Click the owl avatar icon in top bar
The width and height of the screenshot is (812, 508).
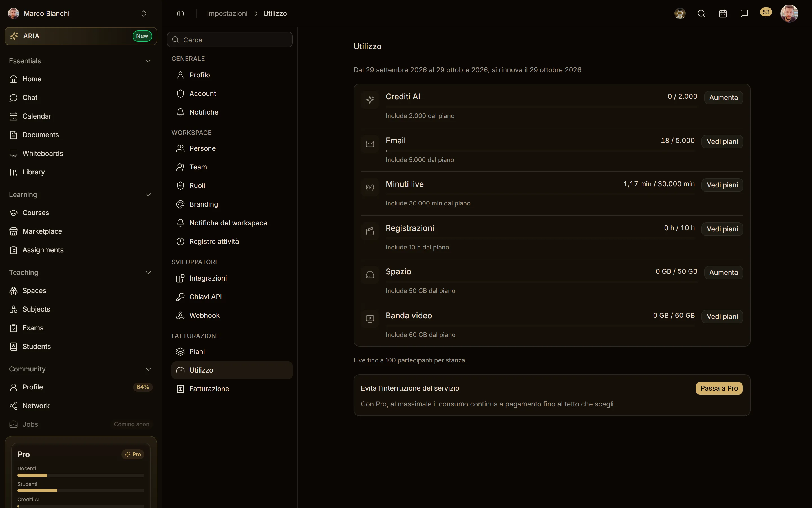coord(680,14)
